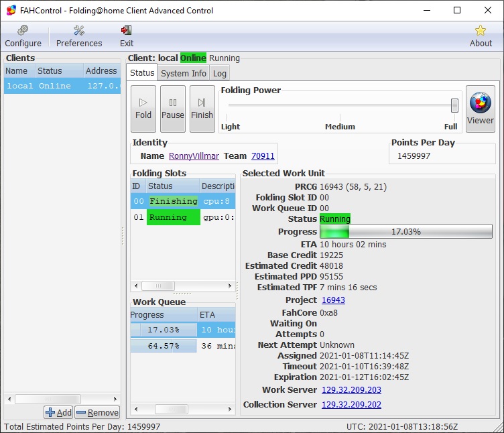Click Work Queue Progress column header

(164, 315)
